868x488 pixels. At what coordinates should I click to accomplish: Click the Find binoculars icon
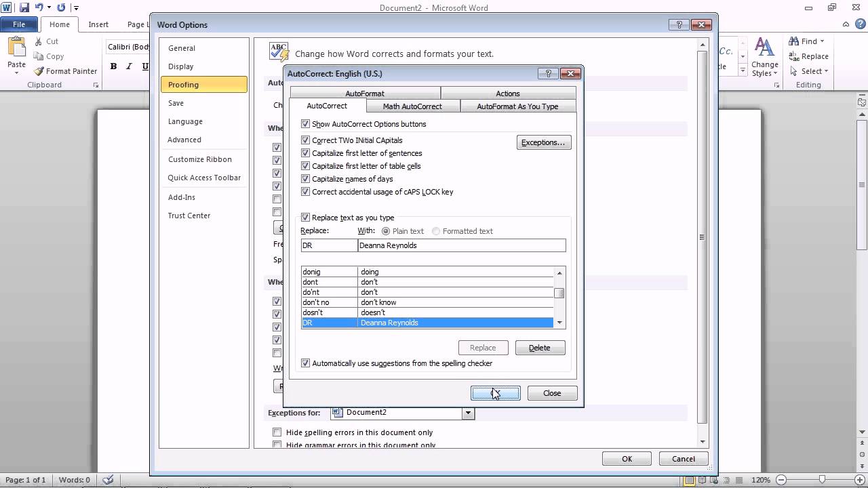794,41
